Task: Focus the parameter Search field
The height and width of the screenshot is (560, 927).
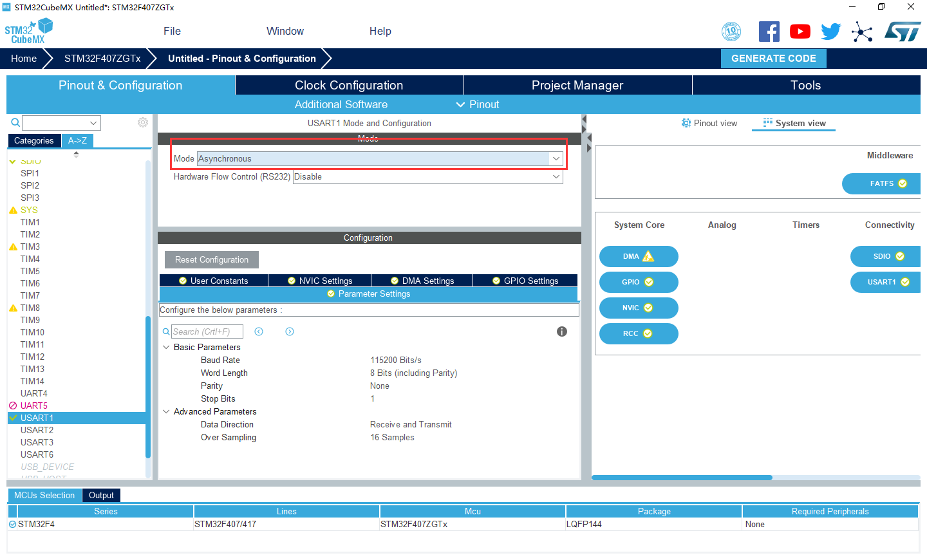Action: click(x=207, y=331)
